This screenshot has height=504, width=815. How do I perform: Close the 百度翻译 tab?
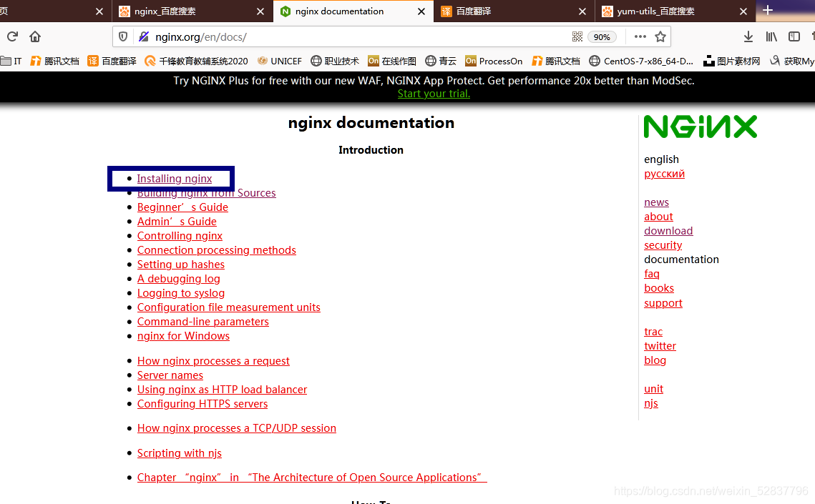tap(582, 11)
